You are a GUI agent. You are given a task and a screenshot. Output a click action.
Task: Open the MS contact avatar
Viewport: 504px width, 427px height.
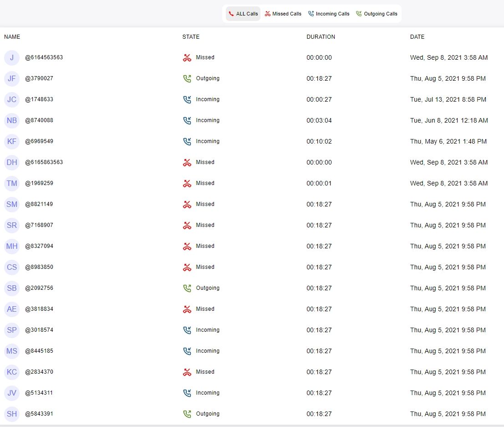[x=12, y=351]
